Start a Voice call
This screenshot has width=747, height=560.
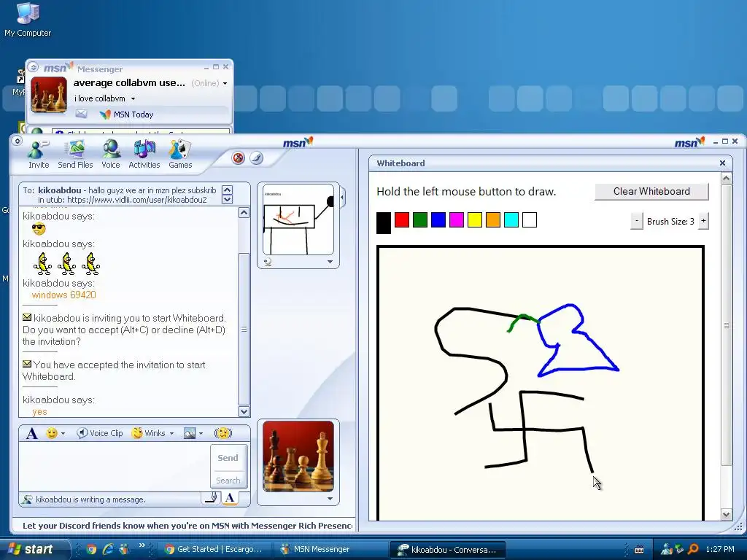[x=111, y=154]
